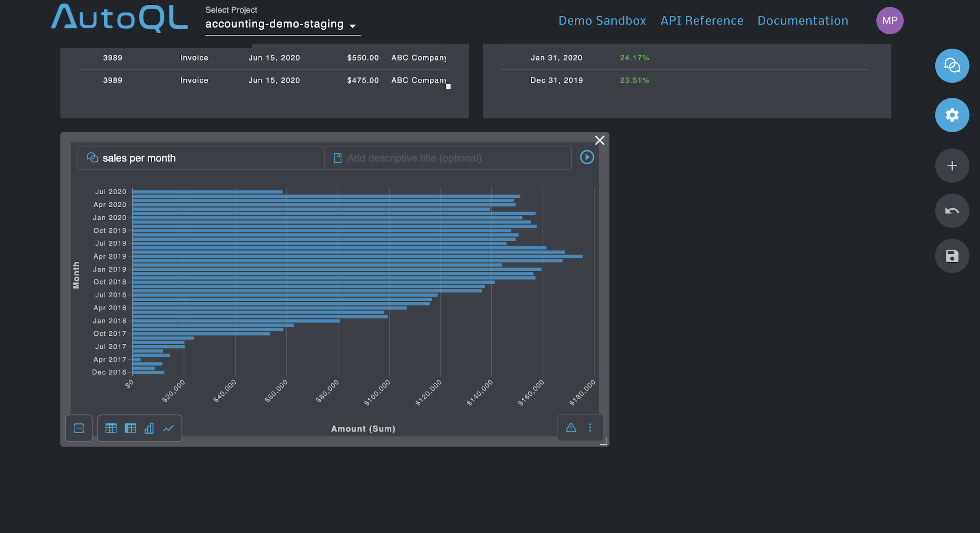
Task: Click the Dec 2016 bar in chart
Action: [x=148, y=372]
